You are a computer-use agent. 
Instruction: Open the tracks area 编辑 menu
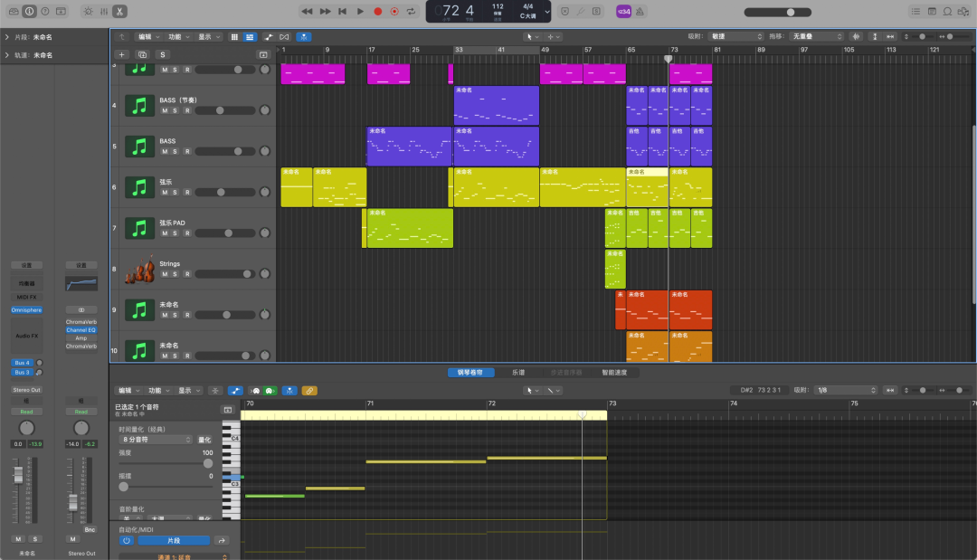click(x=148, y=37)
